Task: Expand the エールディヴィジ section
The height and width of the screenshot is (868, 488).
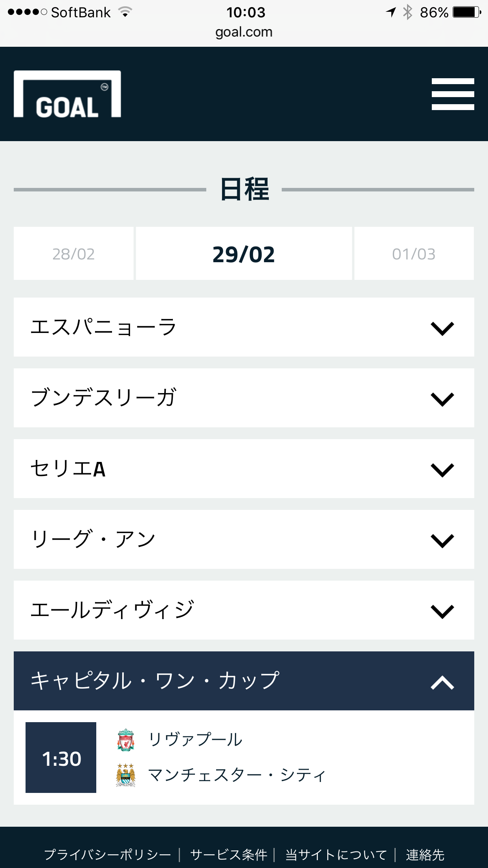Action: click(x=244, y=610)
